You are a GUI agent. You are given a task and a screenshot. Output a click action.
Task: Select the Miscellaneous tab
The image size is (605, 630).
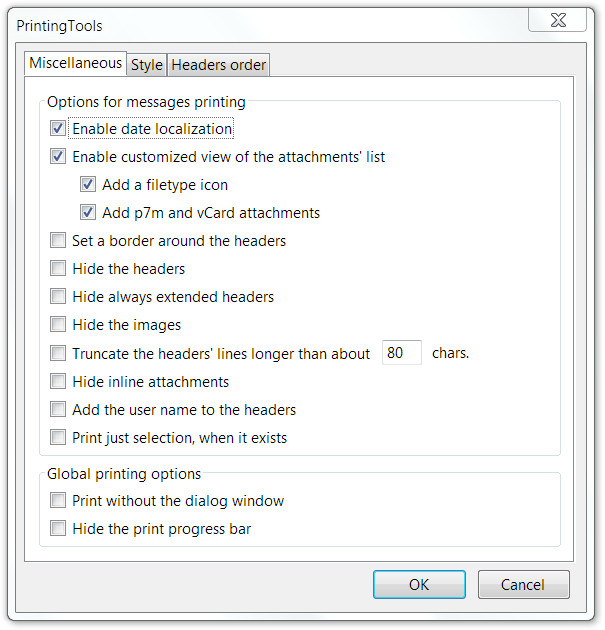pyautogui.click(x=76, y=63)
